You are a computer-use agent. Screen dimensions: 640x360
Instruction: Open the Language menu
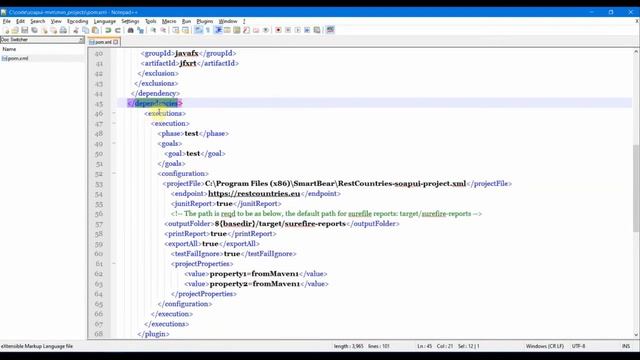point(105,21)
